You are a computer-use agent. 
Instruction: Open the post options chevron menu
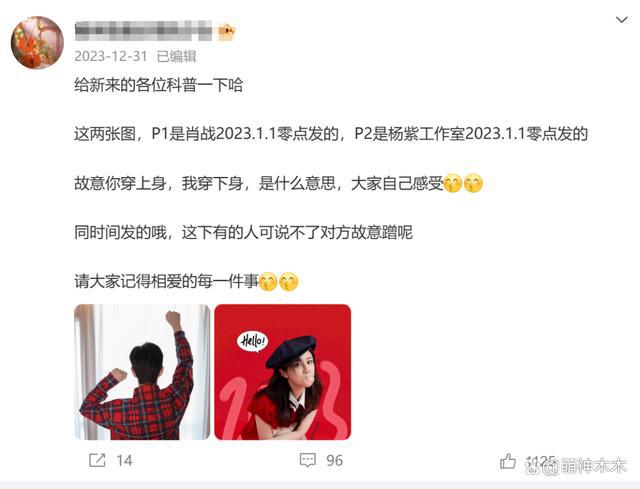click(x=622, y=20)
